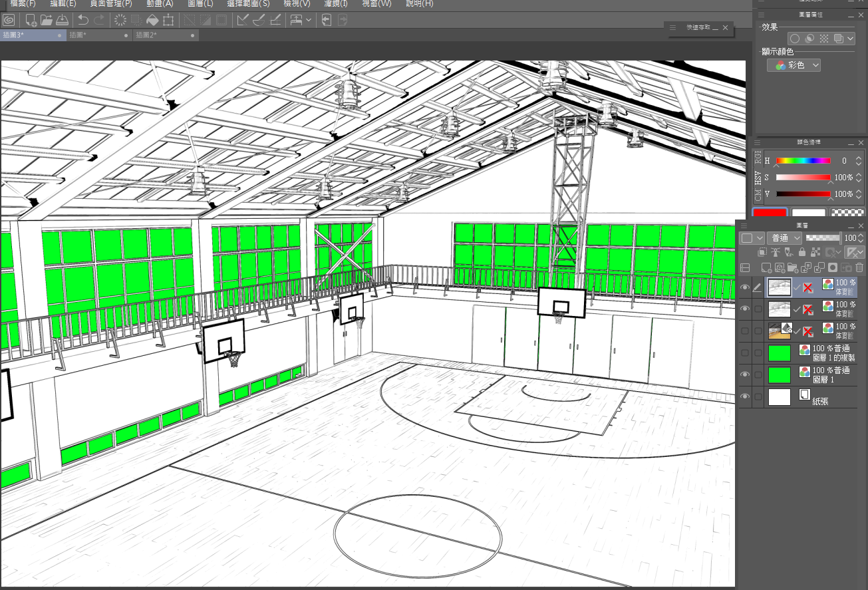
Task: Click the fill bucket toolbar icon
Action: coord(152,20)
